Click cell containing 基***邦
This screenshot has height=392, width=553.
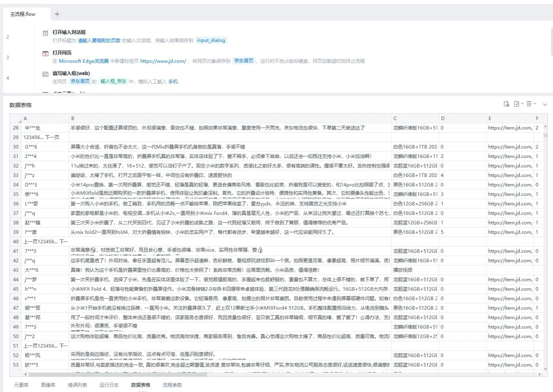[45, 317]
